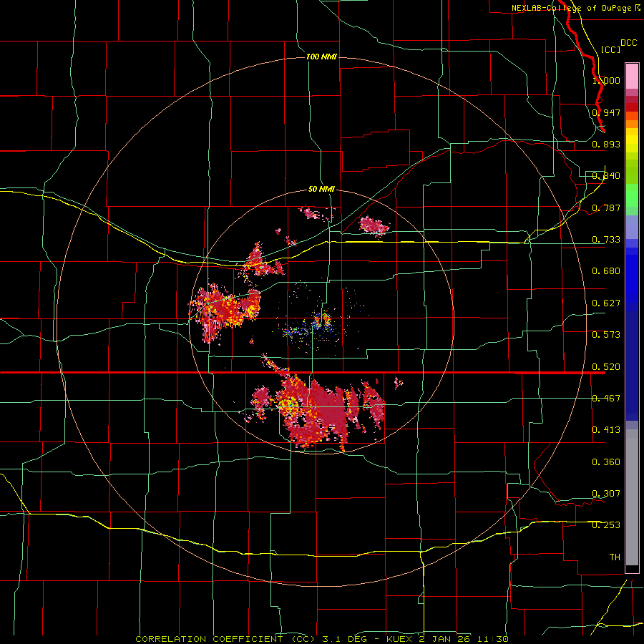Select the 0.680 legend value

pos(606,271)
